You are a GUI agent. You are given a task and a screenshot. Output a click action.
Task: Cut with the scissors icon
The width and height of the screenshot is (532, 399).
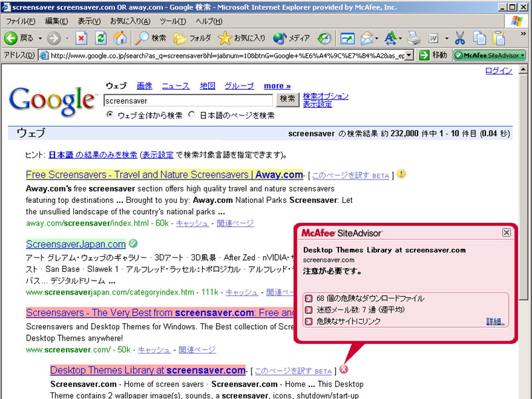460,38
